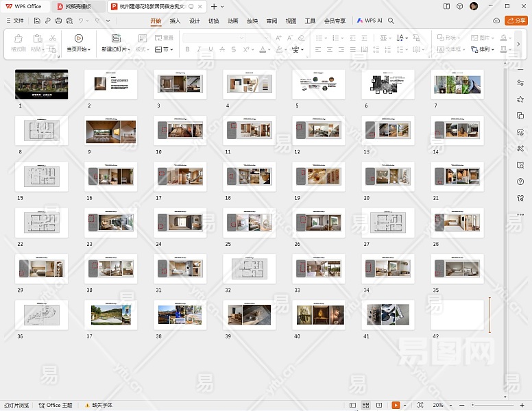The image size is (532, 411).
Task: Switch to the 插入 ribbon tab
Action: tap(175, 21)
